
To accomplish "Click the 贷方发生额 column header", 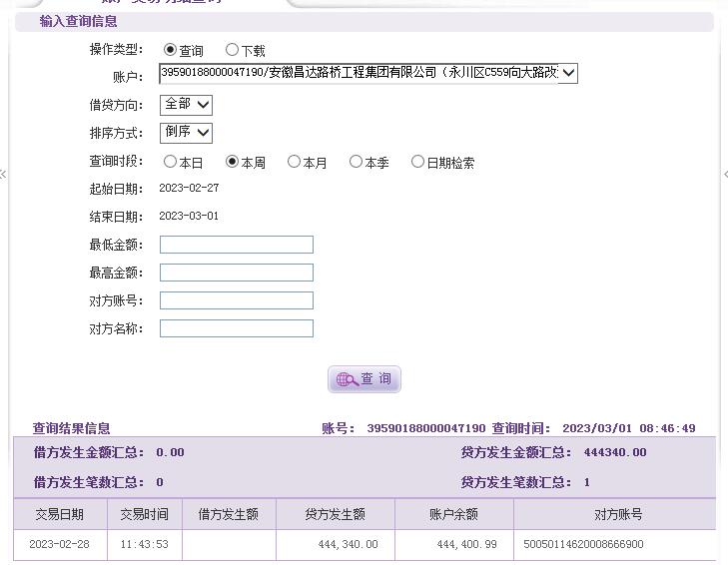I will [x=336, y=514].
